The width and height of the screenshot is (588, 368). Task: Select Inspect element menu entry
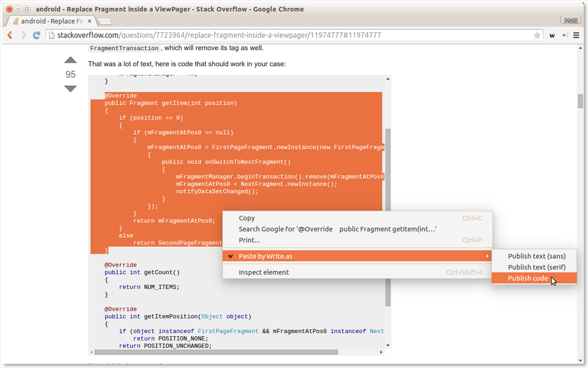point(264,272)
